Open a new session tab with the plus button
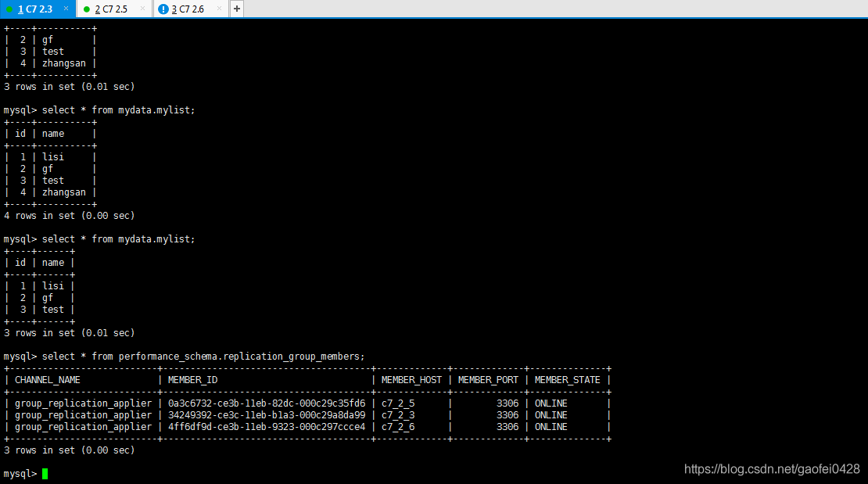Image resolution: width=868 pixels, height=484 pixels. 236,9
